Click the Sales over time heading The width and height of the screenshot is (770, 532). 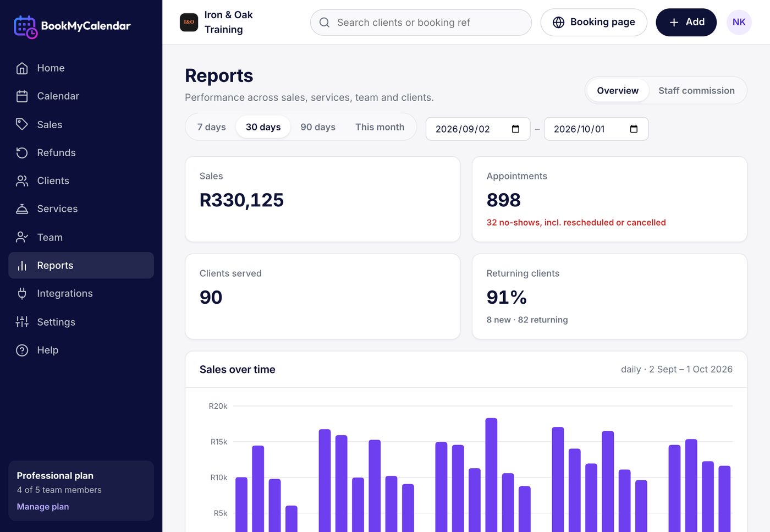click(x=238, y=370)
